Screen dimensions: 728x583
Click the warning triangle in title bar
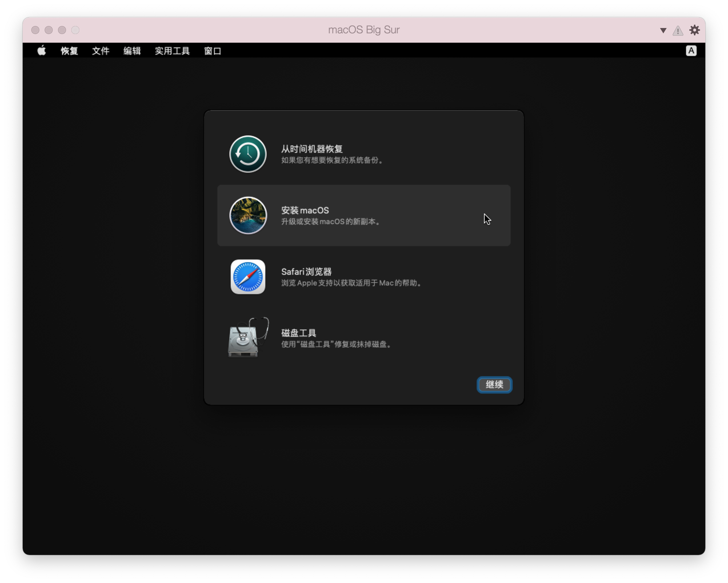coord(678,30)
